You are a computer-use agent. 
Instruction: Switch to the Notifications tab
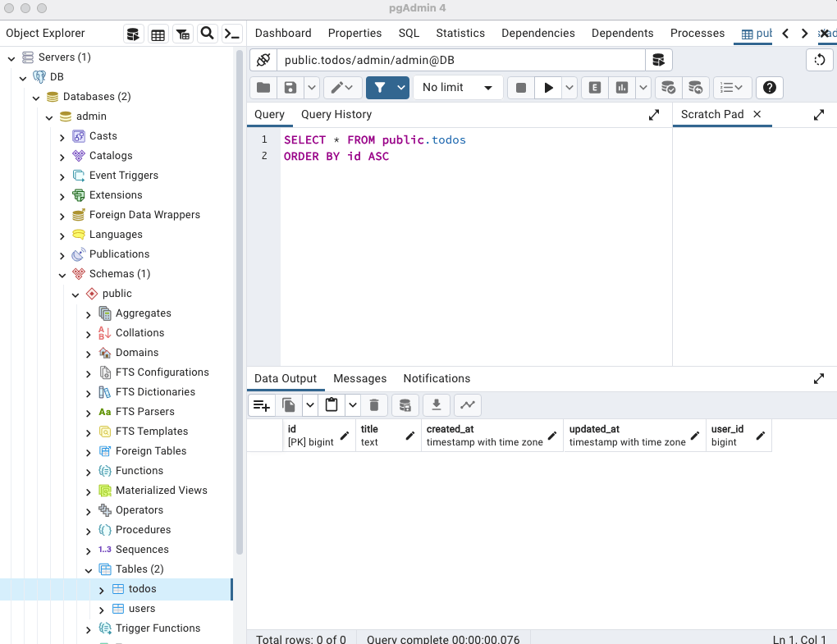[x=437, y=378]
